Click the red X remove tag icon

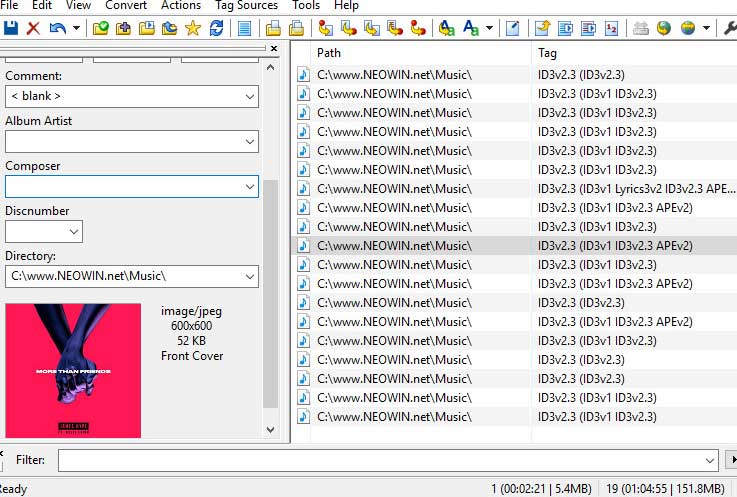tap(33, 28)
